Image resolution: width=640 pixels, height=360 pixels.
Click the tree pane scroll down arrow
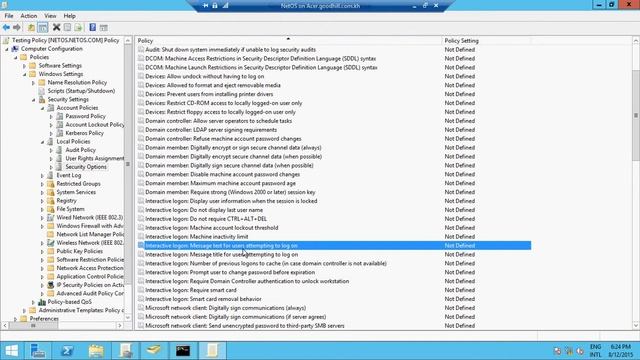point(128,318)
